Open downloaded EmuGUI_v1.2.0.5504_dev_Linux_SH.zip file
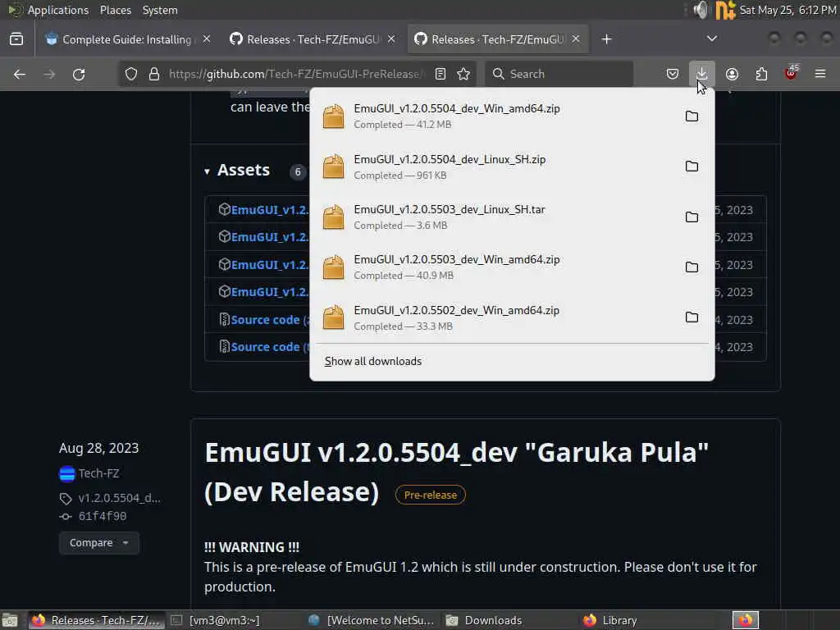840x630 pixels. click(493, 167)
